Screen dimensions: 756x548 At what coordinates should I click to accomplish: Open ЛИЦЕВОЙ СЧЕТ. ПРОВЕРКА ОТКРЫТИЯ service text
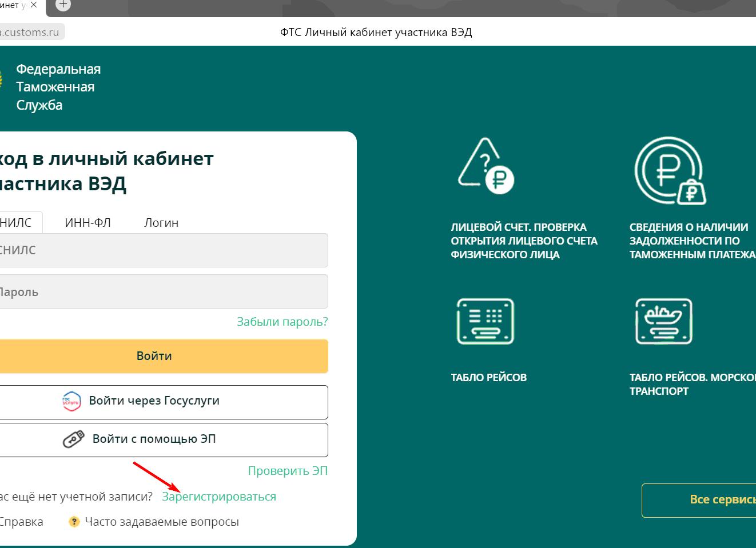524,241
